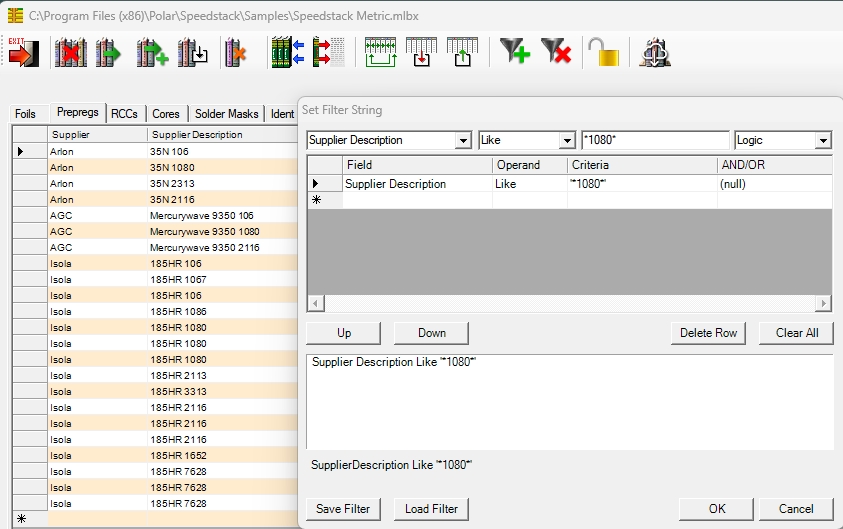Click the application icon in title bar

click(x=15, y=16)
